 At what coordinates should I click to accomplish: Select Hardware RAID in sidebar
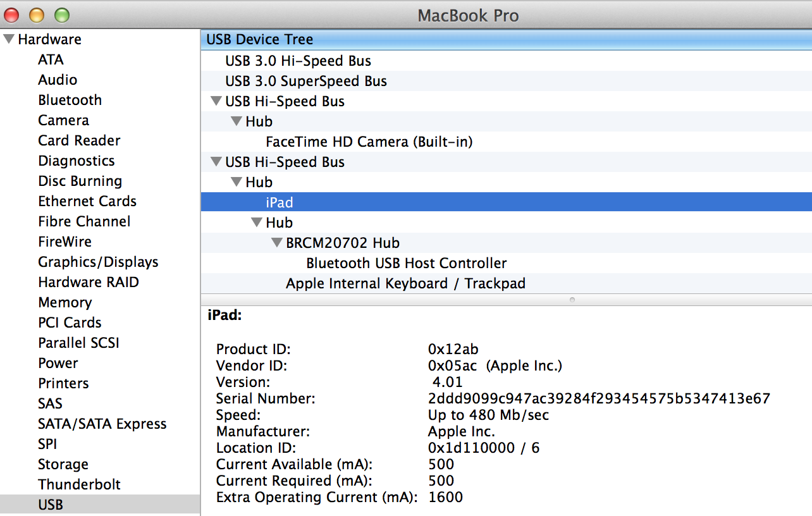[88, 282]
